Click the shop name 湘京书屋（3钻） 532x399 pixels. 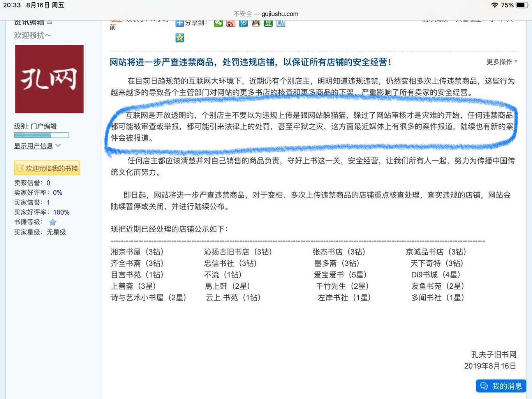coord(137,252)
